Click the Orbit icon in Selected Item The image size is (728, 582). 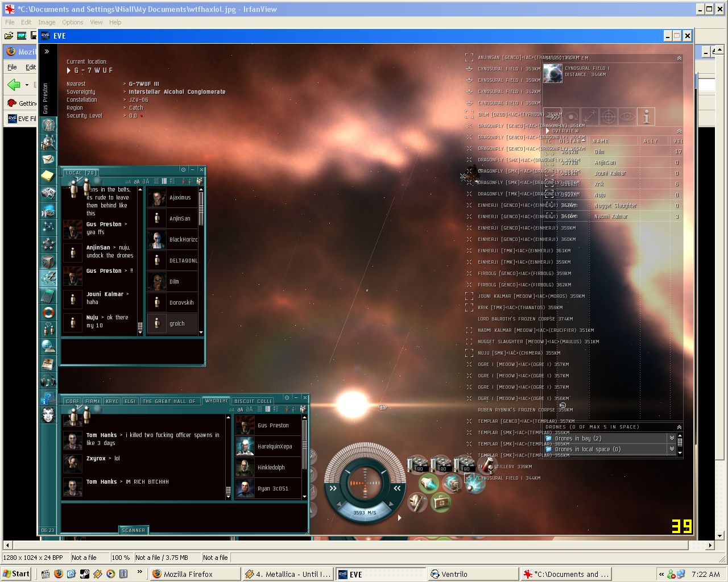point(571,117)
